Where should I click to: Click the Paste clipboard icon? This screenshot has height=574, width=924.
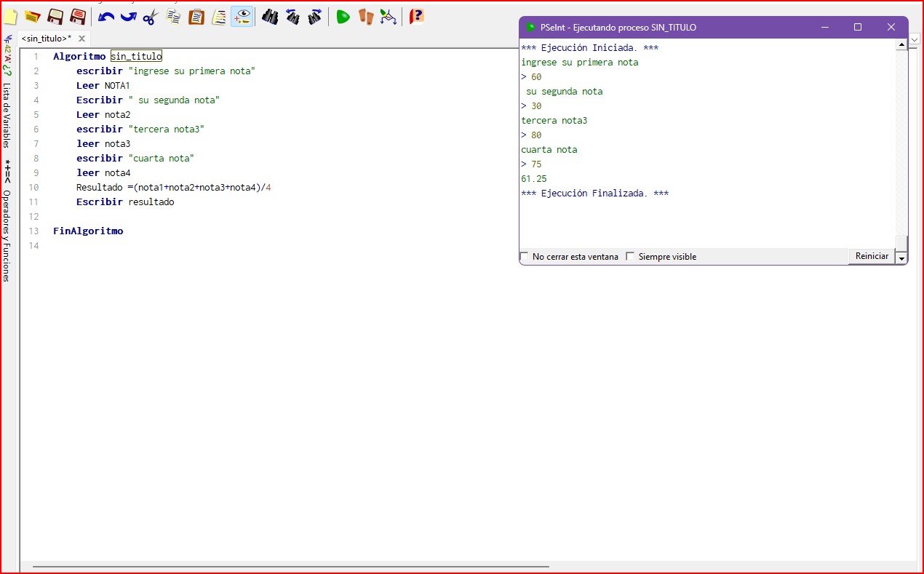tap(196, 16)
